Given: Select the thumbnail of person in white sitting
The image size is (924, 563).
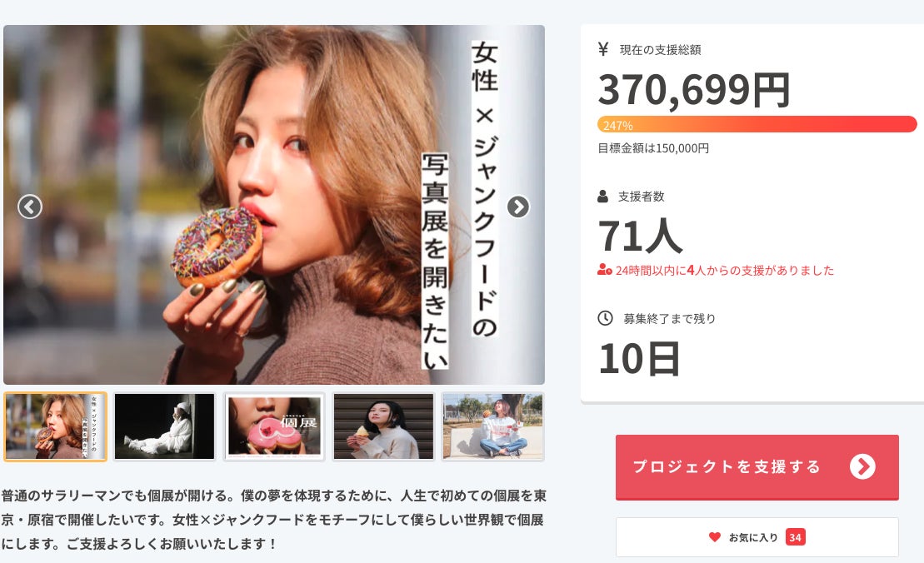Looking at the screenshot, I should coord(164,426).
